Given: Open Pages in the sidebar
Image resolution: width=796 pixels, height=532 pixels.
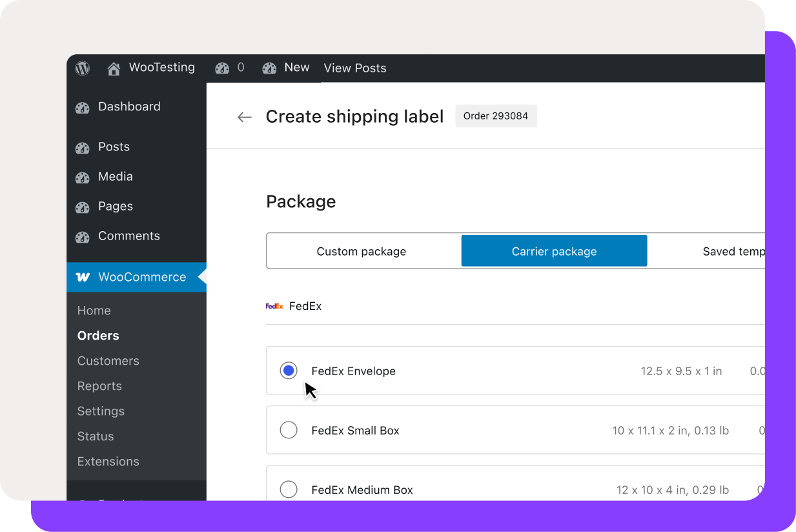Looking at the screenshot, I should coord(116,206).
